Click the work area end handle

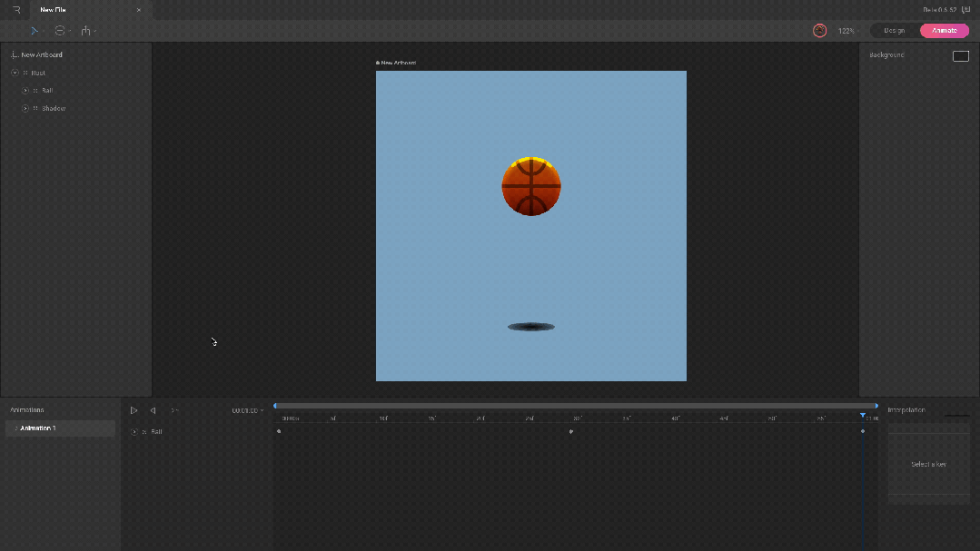click(x=876, y=406)
